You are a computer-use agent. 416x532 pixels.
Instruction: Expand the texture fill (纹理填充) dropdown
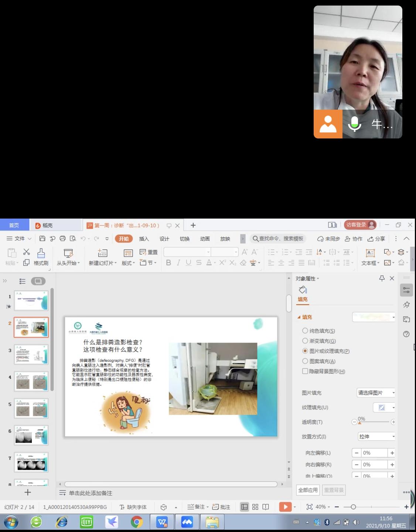393,408
